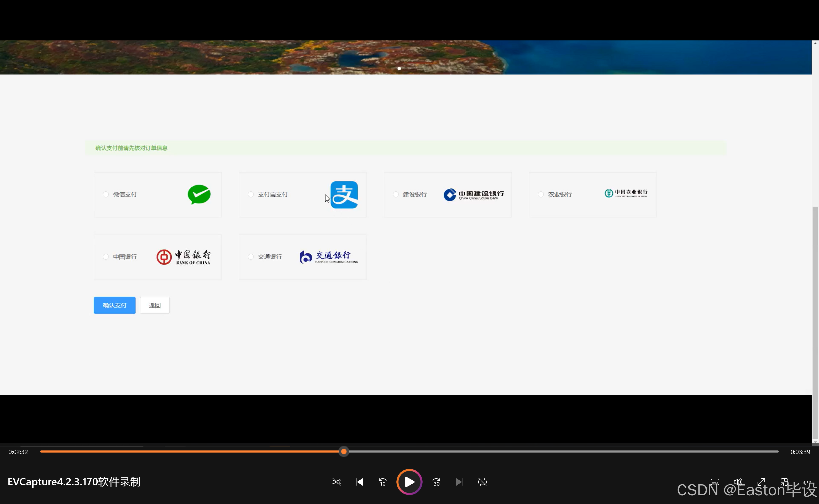Click the Agricultural Bank of China logo
This screenshot has width=819, height=504.
click(626, 193)
